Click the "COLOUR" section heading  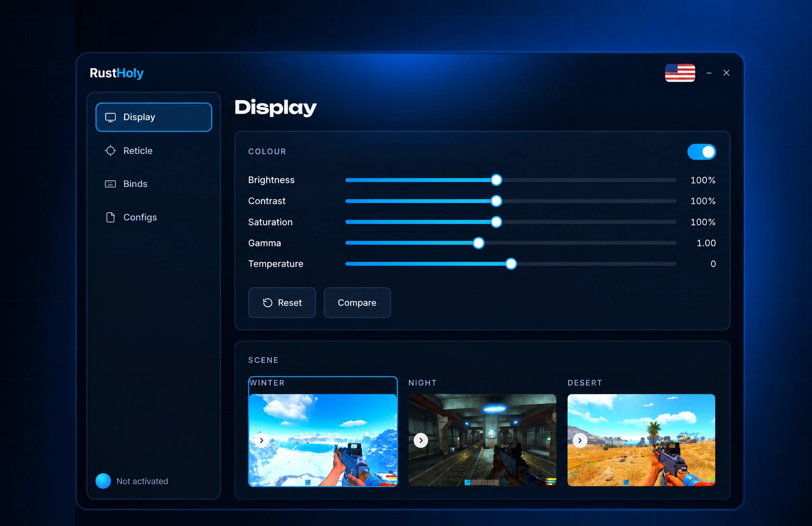[x=267, y=152]
